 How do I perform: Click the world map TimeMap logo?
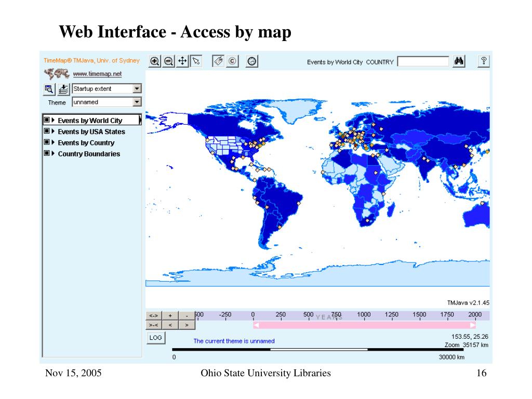tap(57, 73)
